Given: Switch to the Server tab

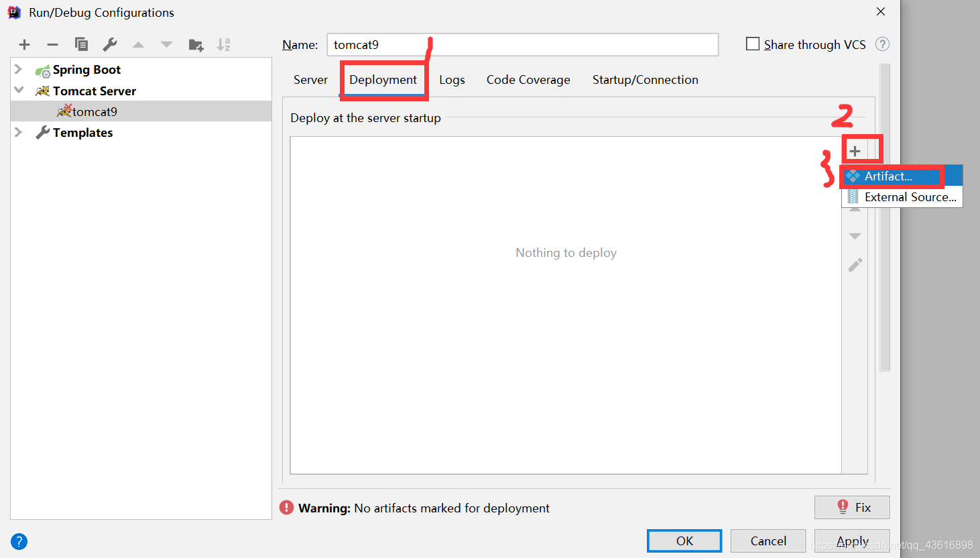Looking at the screenshot, I should 310,80.
